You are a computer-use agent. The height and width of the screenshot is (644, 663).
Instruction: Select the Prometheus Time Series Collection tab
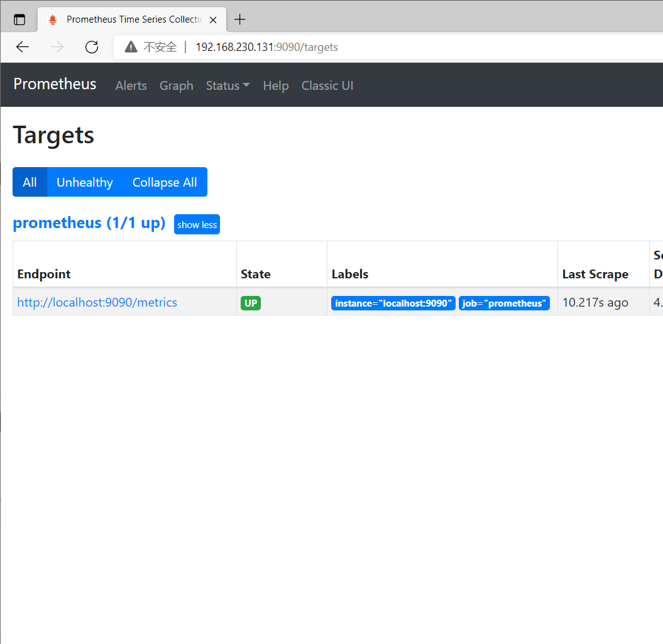pyautogui.click(x=132, y=20)
